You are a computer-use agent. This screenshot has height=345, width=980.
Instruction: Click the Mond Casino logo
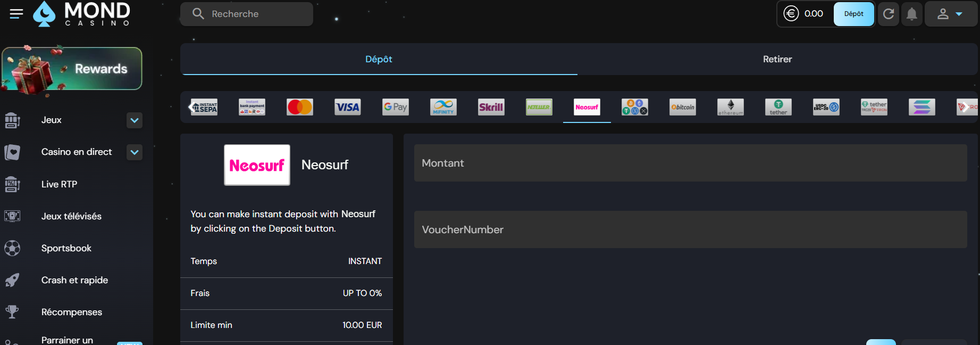click(x=82, y=14)
